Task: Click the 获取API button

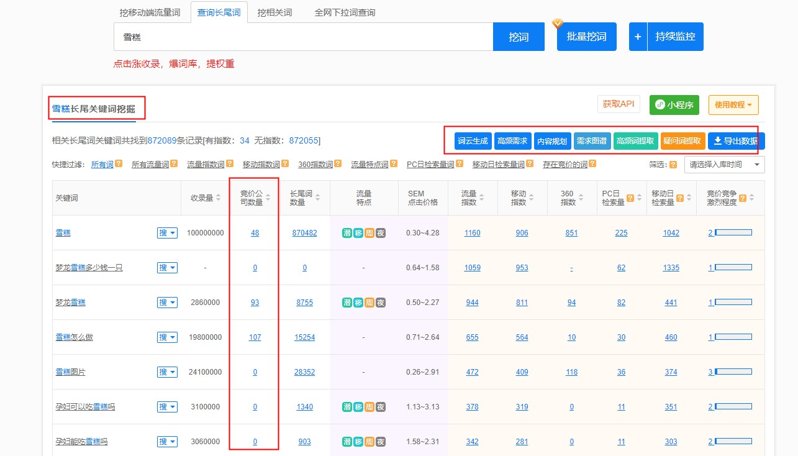Action: pyautogui.click(x=618, y=104)
